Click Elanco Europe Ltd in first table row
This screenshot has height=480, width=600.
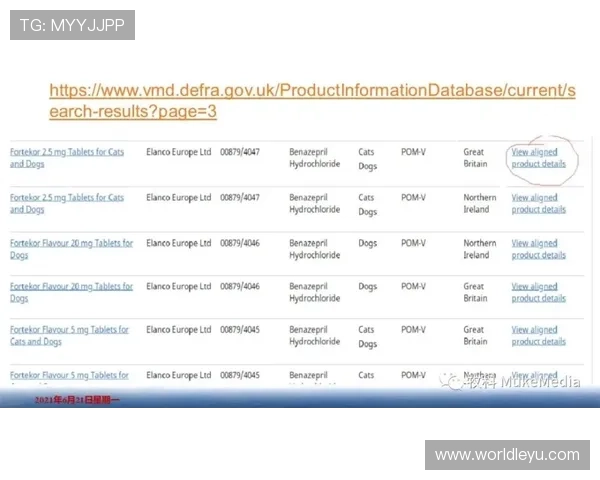[179, 152]
